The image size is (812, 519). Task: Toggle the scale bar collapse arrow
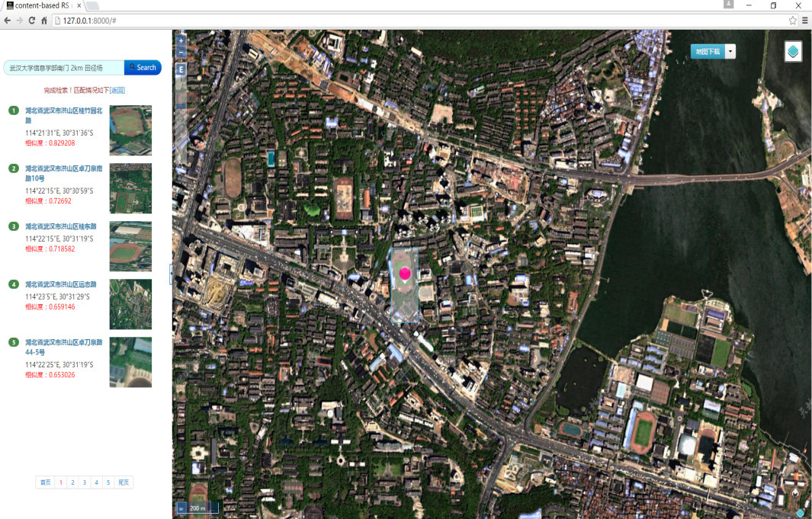pos(181,508)
